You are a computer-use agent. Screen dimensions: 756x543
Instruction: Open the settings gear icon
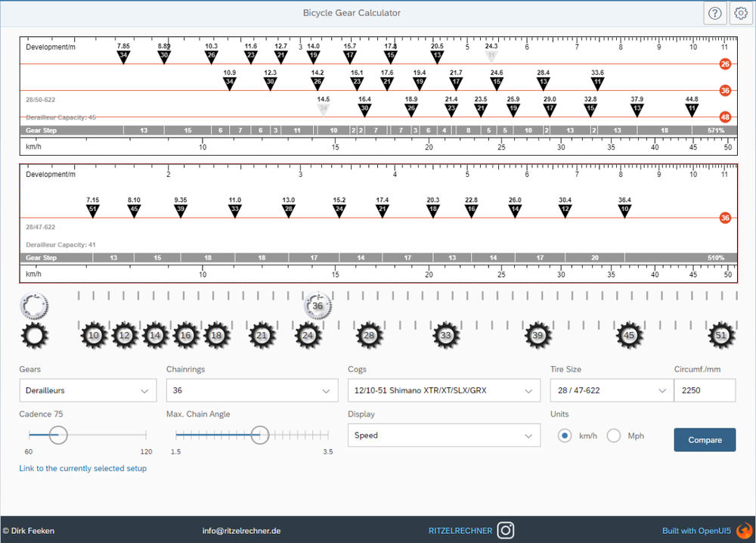[x=741, y=13]
